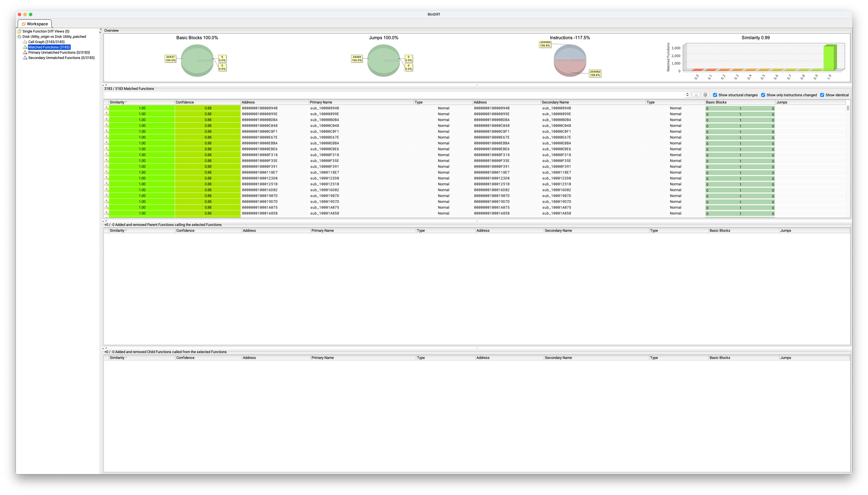The image size is (868, 495).
Task: Click the row icon for sub_10000F391
Action: click(x=107, y=167)
